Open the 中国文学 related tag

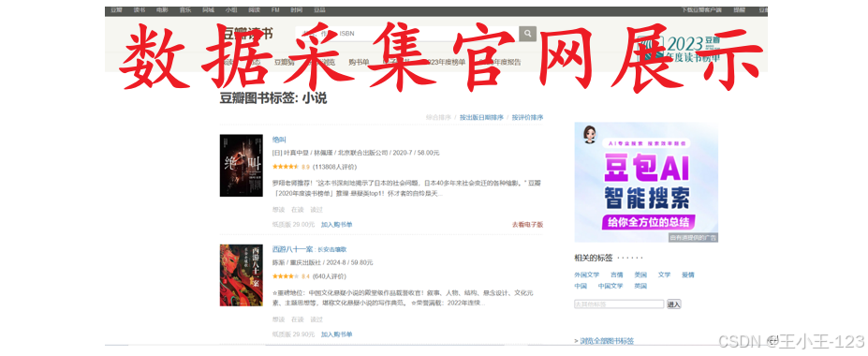click(611, 287)
